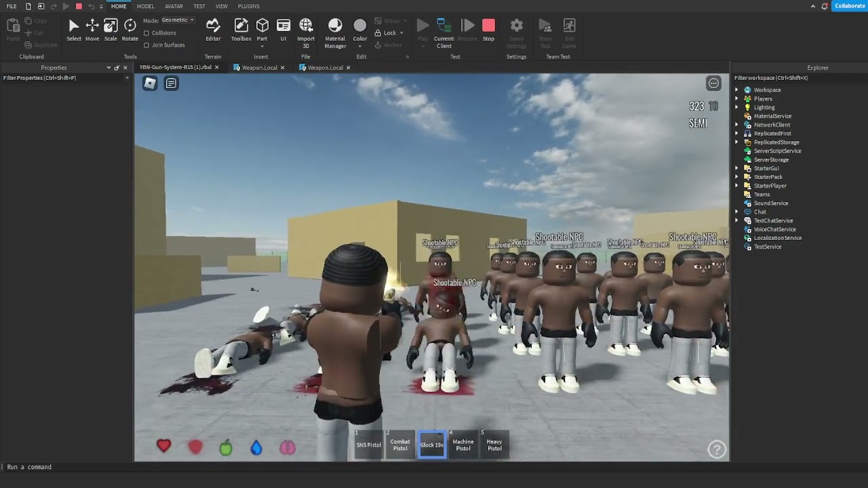Screen dimensions: 868x488
Task: Expand the StarterGui node
Action: coord(736,168)
